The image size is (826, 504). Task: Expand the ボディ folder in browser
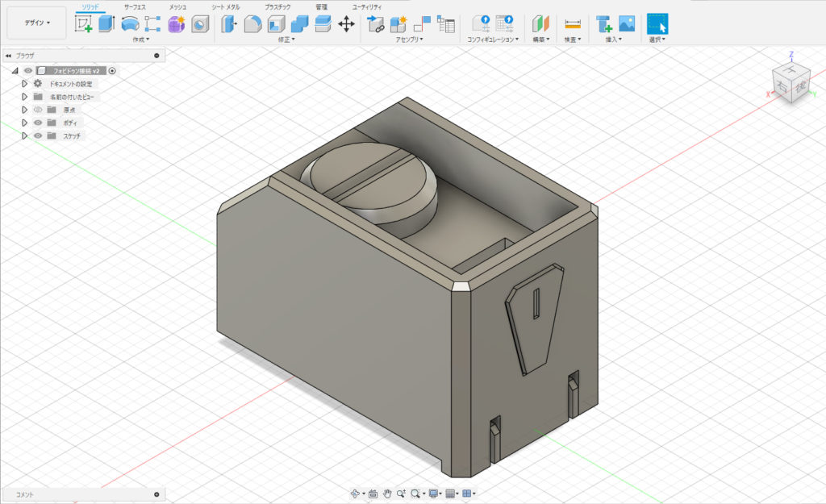(x=25, y=123)
